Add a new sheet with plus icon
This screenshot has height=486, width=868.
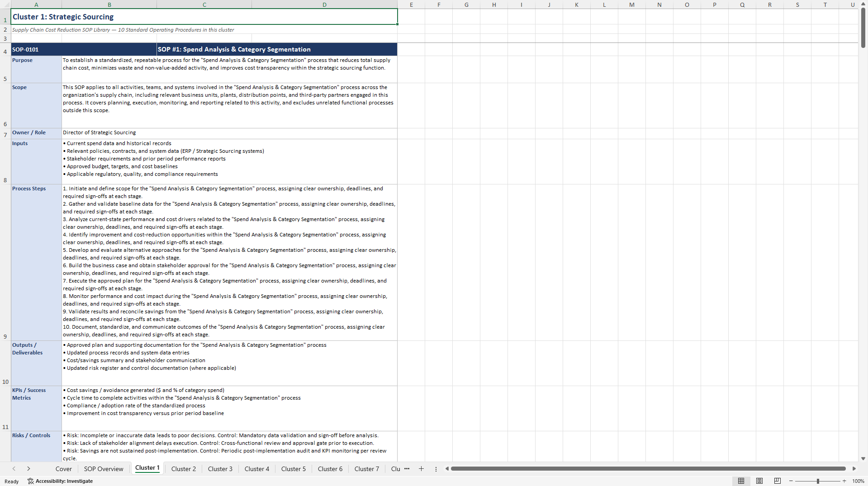point(421,469)
